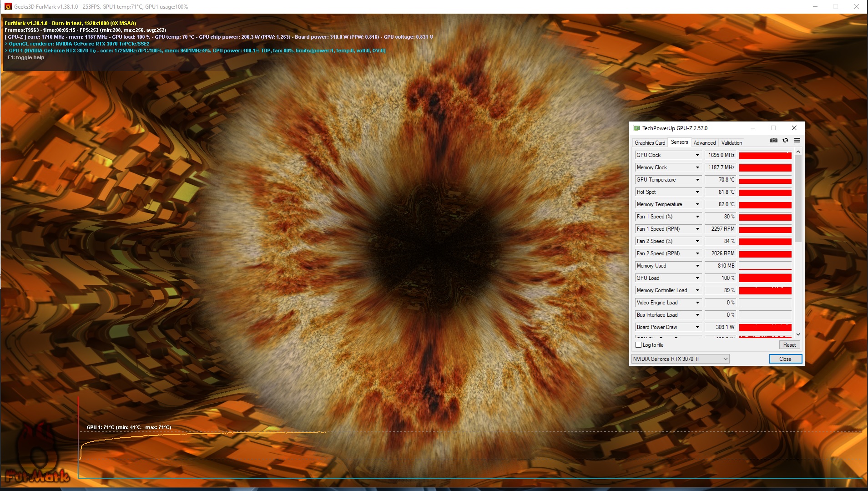This screenshot has height=491, width=868.
Task: Open the Memory Used sensor dropdown
Action: tap(697, 266)
